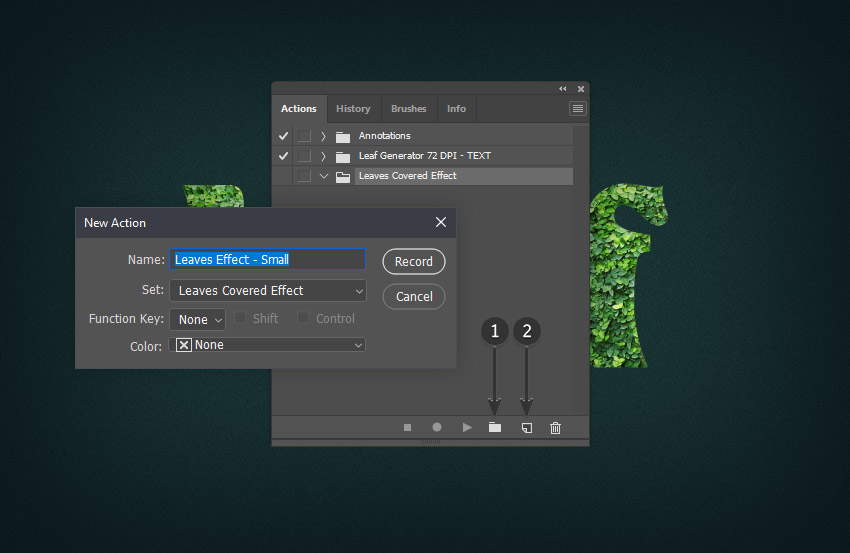Viewport: 850px width, 553px height.
Task: Click the Cancel button
Action: (x=414, y=297)
